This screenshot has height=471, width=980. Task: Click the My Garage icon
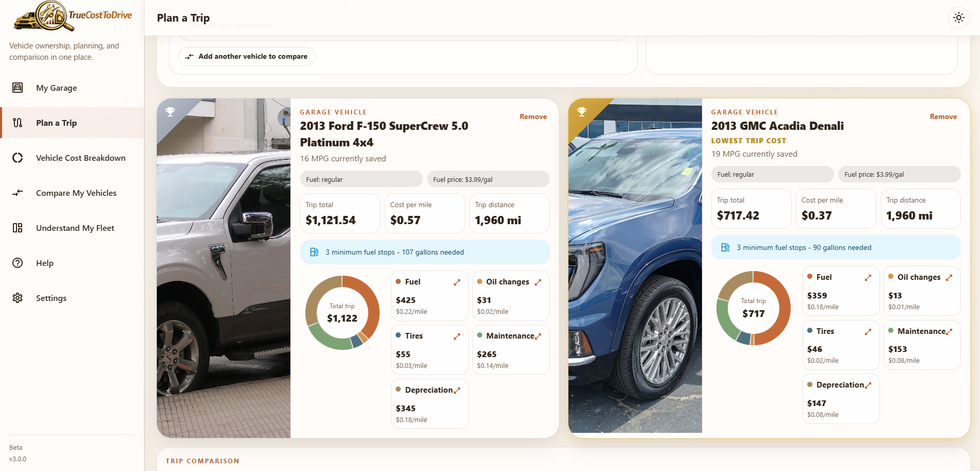click(18, 88)
